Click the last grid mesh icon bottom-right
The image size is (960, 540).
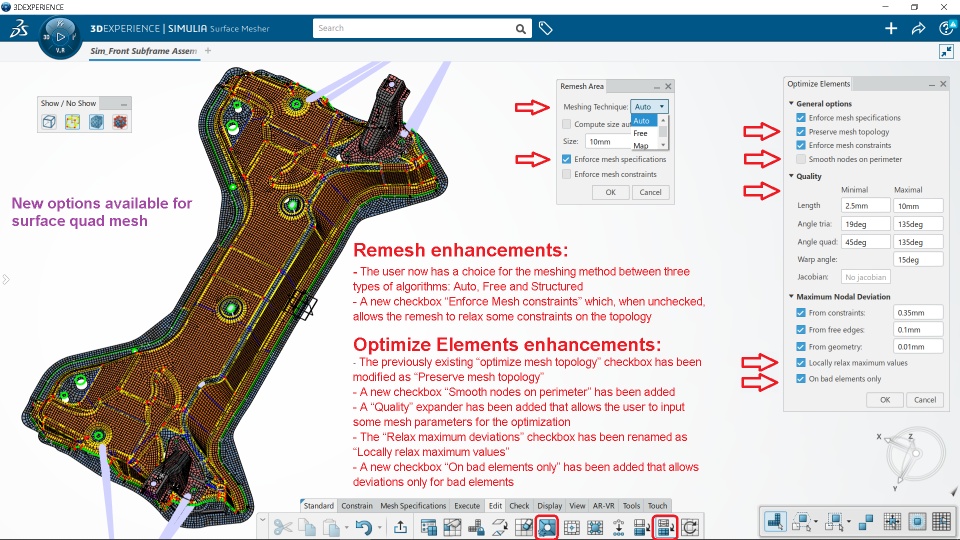point(941,522)
